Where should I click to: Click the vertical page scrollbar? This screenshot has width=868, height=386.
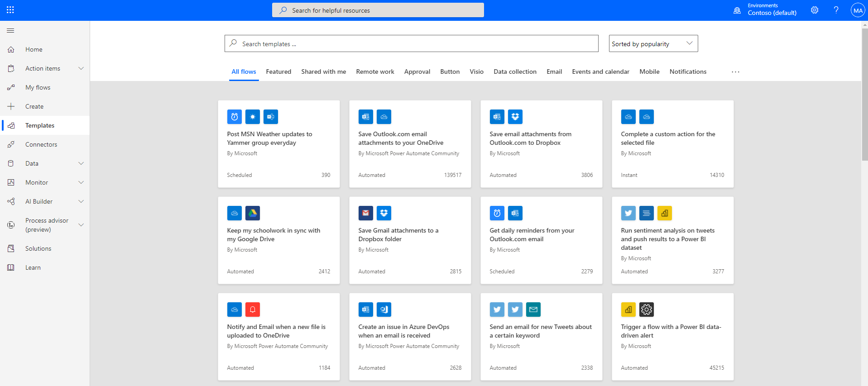tap(864, 95)
